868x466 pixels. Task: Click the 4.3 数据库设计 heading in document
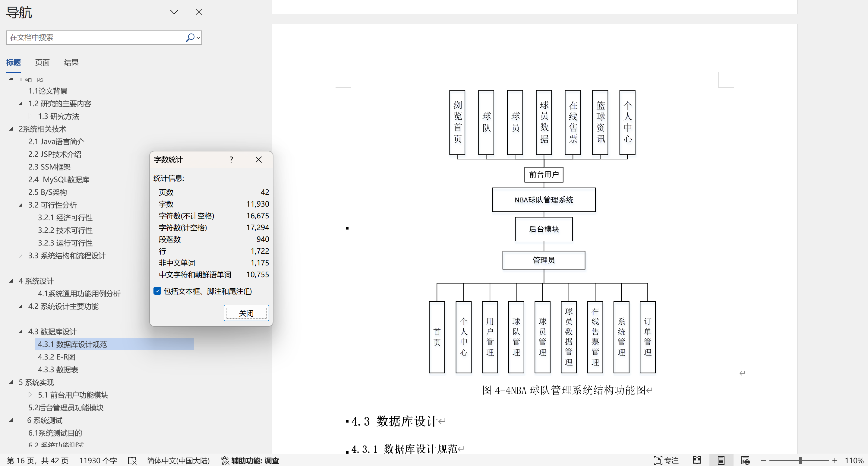[x=394, y=421]
